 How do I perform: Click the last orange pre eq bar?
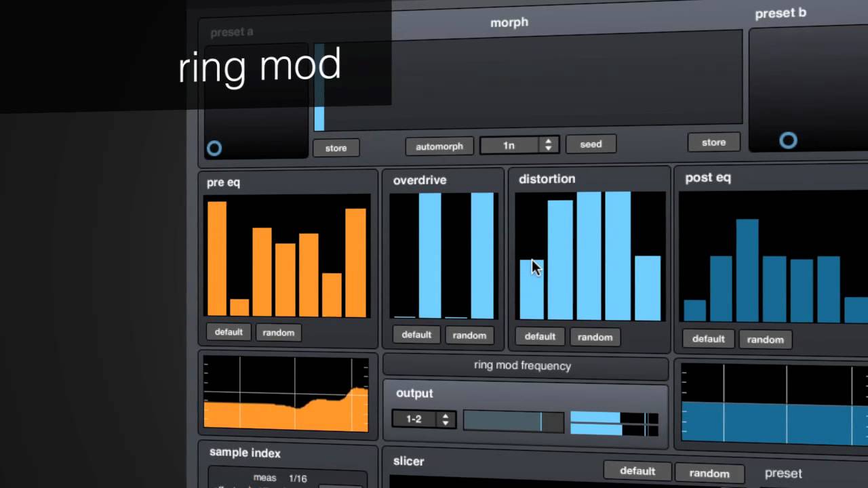(356, 263)
